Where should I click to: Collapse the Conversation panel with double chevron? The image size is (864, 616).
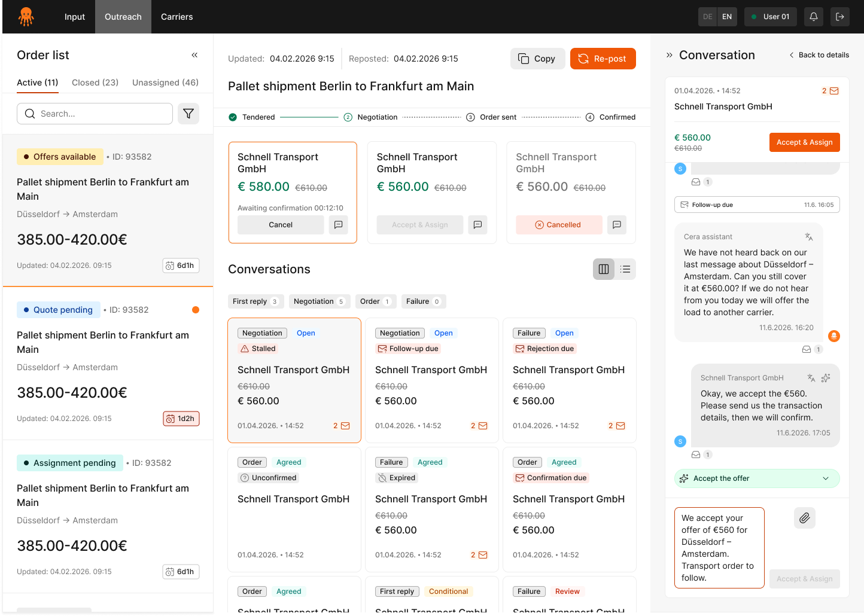tap(670, 55)
